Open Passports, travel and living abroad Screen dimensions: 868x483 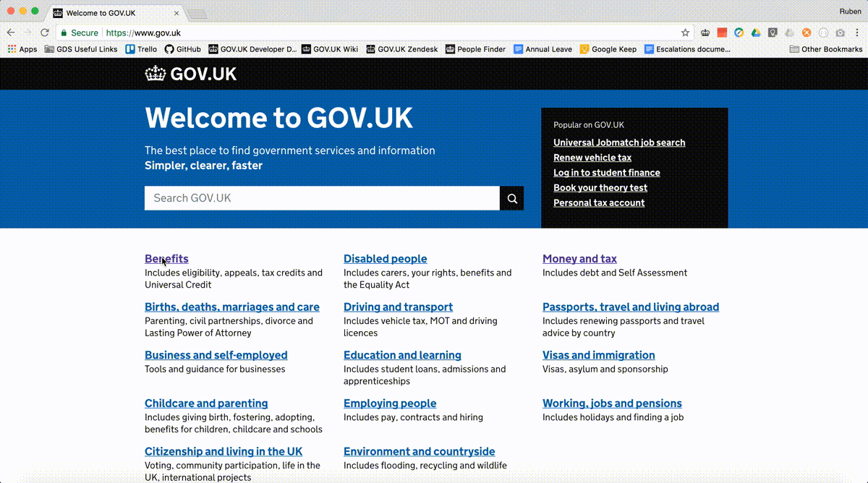[631, 307]
